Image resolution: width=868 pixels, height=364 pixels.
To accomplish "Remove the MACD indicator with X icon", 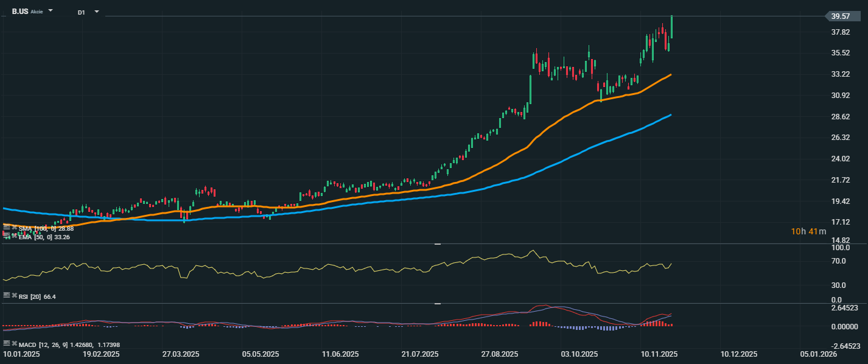I will [x=14, y=345].
